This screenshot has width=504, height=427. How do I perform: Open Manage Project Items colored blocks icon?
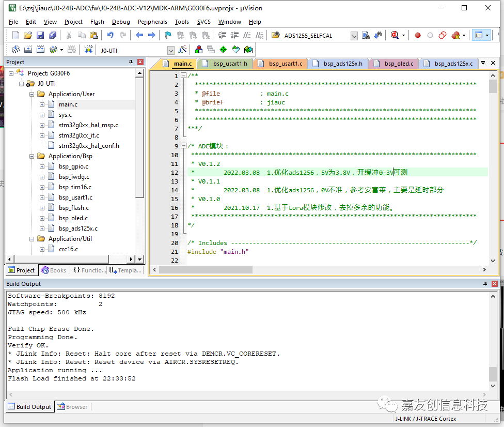(x=199, y=50)
